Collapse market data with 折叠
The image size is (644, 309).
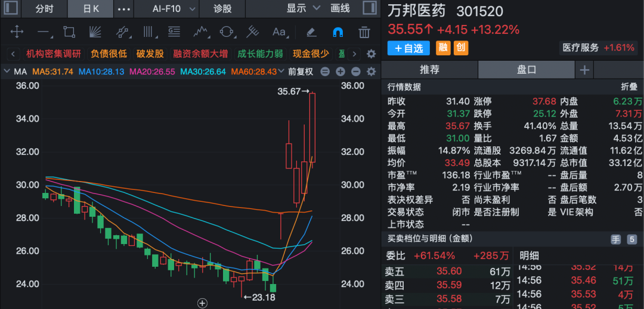click(x=629, y=87)
